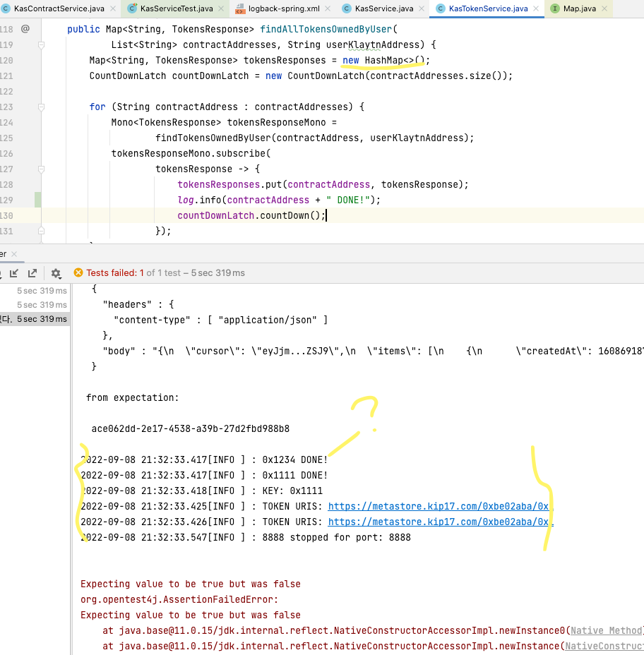Select the highlighted failed test row

point(34,319)
